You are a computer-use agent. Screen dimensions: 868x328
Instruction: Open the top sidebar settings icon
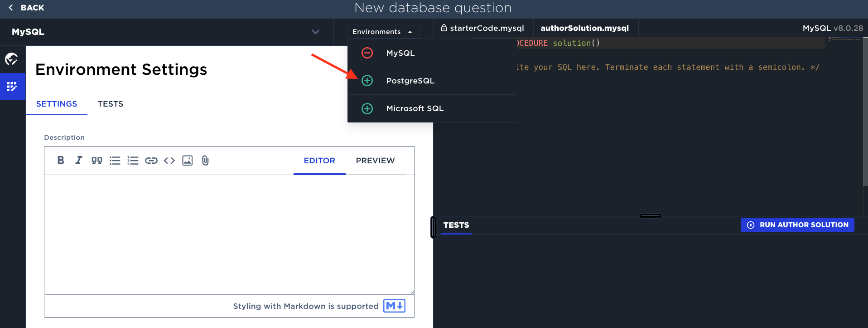coord(11,59)
